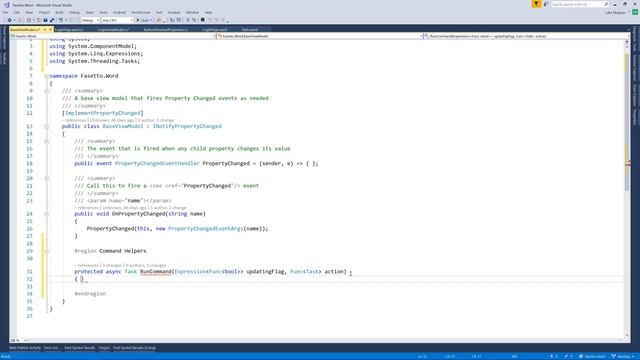Click the editor vertical scrollbar thumb
640x360 pixels.
click(627, 121)
